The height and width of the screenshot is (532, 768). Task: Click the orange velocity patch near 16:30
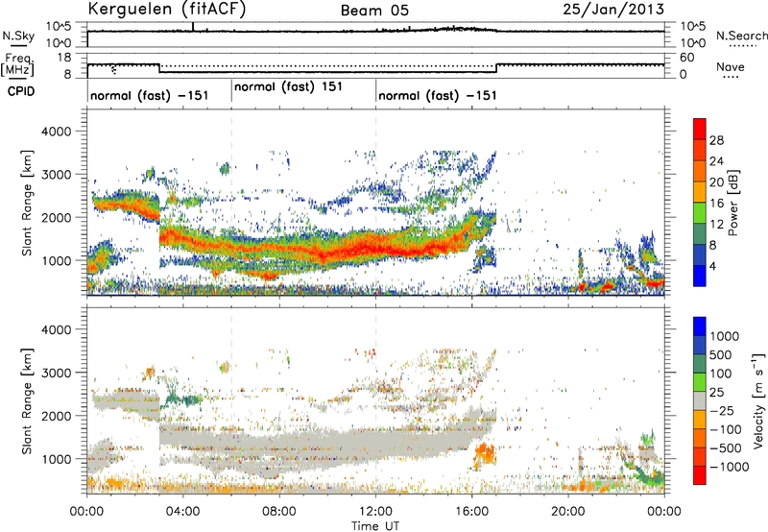coord(485,454)
